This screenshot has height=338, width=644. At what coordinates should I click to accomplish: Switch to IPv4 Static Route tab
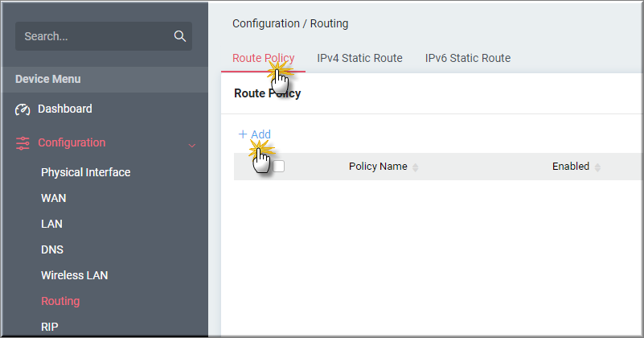359,58
